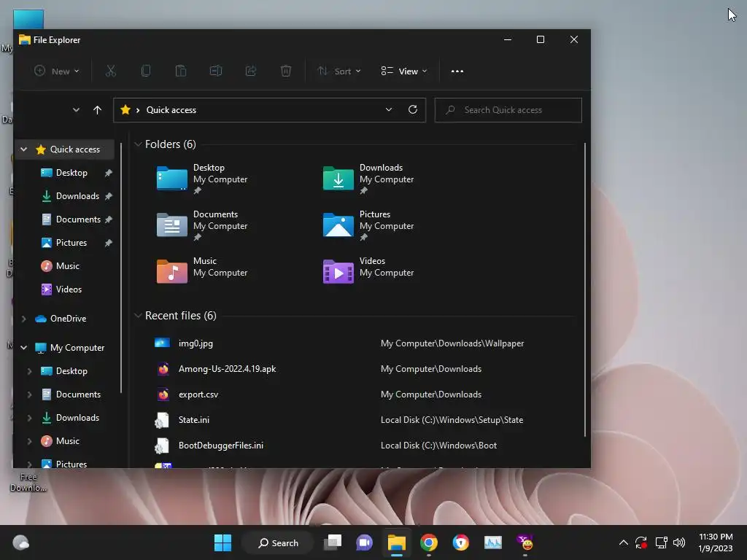Screen dimensions: 747x560
Task: Click the Copy icon in toolbar
Action: click(146, 71)
